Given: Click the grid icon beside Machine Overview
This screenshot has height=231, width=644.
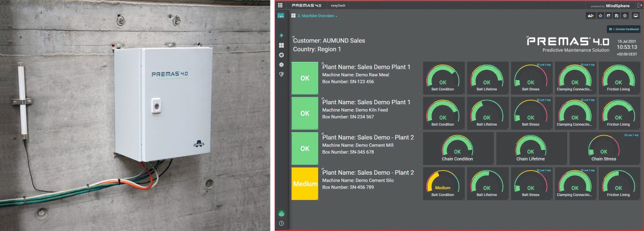Looking at the screenshot, I should 293,16.
